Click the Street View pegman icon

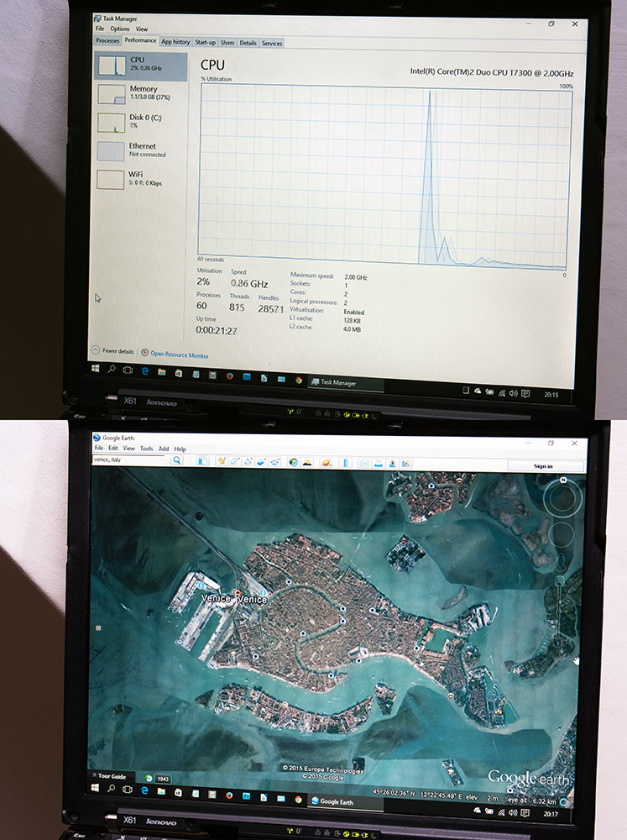(562, 561)
